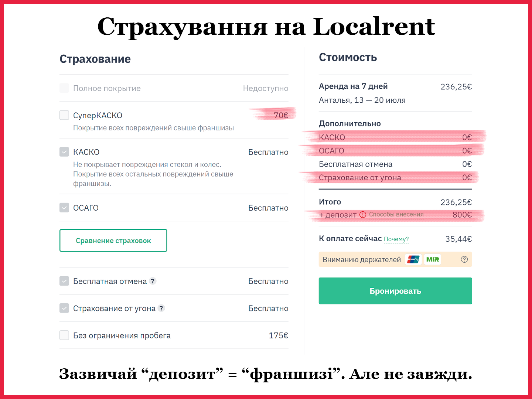Click the UnionPay card icon
532x399 pixels.
pos(413,259)
